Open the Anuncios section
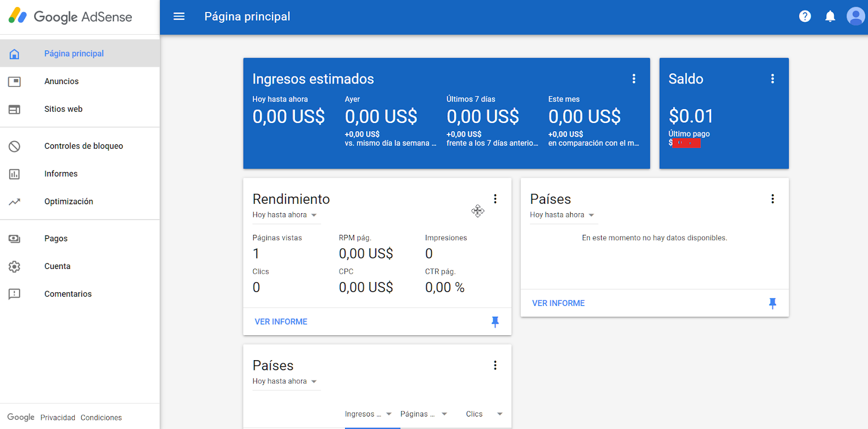 pos(80,81)
